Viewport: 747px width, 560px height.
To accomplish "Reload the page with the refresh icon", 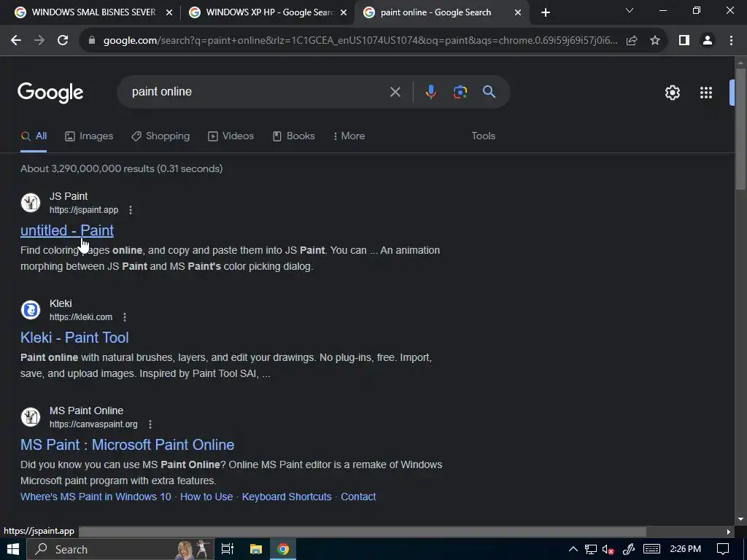I will pos(63,41).
